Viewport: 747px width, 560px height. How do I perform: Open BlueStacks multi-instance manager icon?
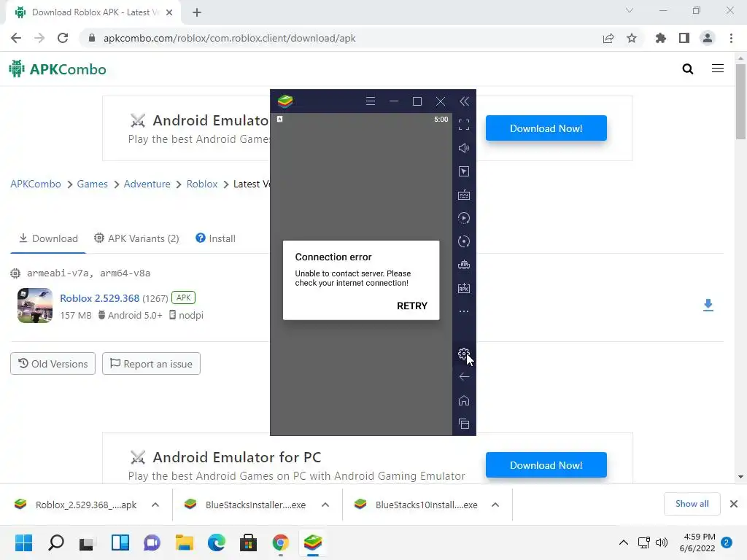pos(463,265)
